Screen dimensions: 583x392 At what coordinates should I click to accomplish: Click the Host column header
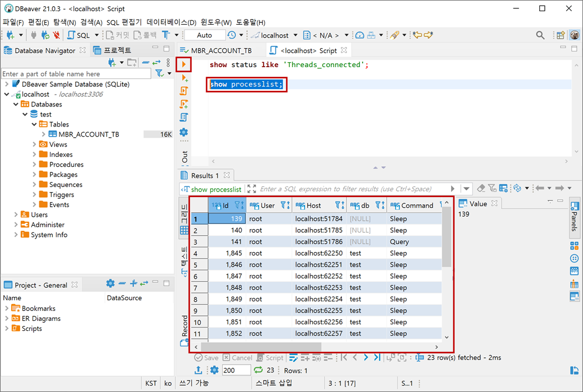(x=320, y=206)
